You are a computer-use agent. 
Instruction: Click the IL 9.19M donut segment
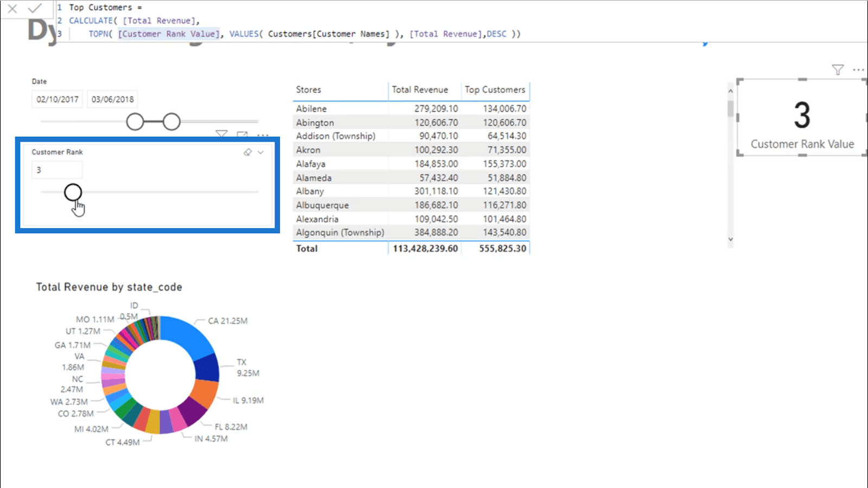click(204, 395)
